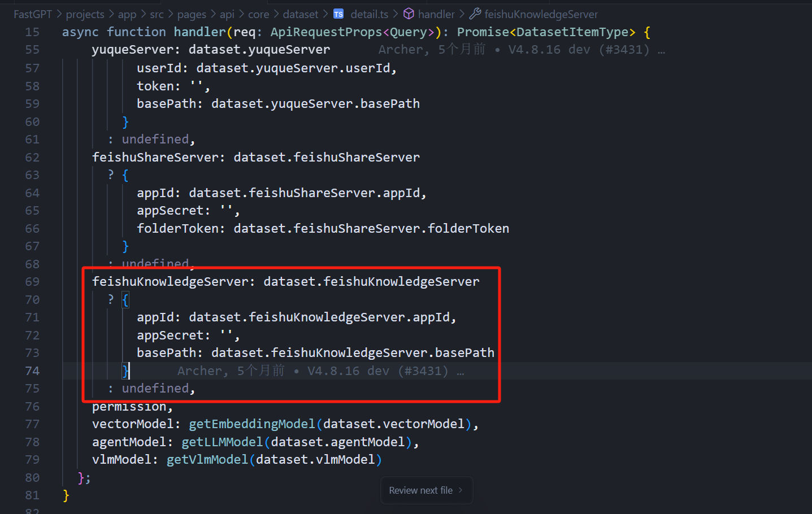Click the getLLMModel function call
The width and height of the screenshot is (812, 514).
(222, 442)
